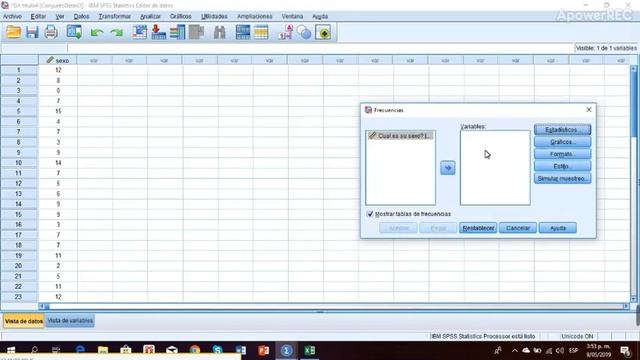640x360 pixels.
Task: Open the Windows Start menu
Action: click(11, 350)
